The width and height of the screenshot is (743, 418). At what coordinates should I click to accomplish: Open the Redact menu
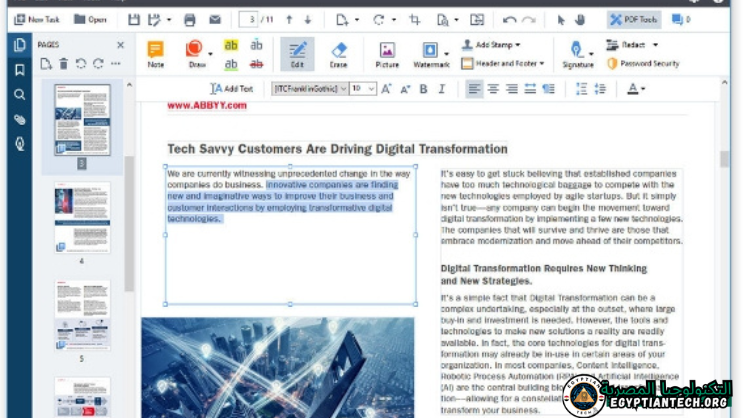(x=633, y=45)
